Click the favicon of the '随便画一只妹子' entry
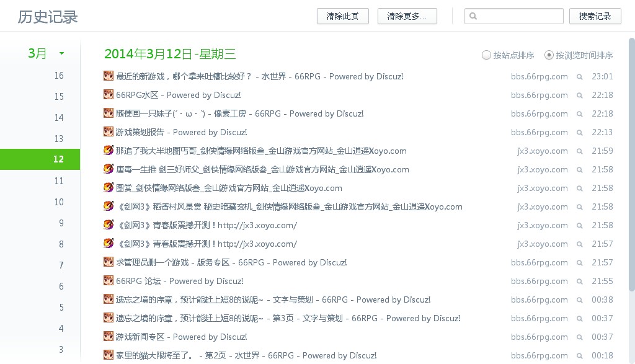635x364 pixels. tap(108, 113)
